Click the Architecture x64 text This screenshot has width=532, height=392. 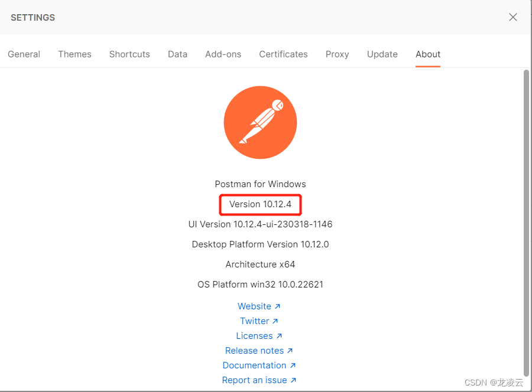[x=260, y=264]
